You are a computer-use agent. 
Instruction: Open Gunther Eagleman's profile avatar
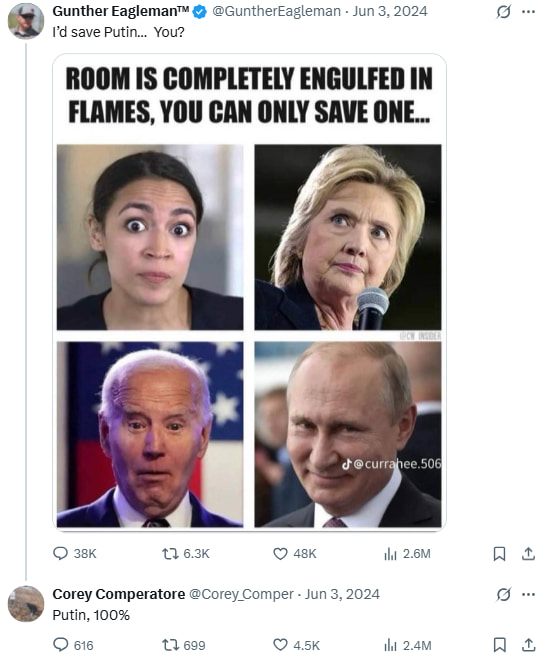(26, 21)
